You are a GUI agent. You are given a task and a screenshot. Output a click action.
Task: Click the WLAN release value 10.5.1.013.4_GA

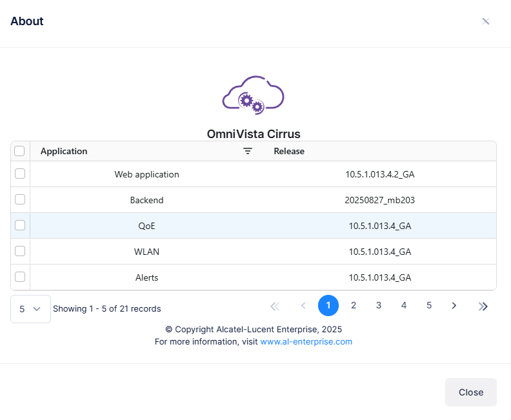tap(380, 252)
